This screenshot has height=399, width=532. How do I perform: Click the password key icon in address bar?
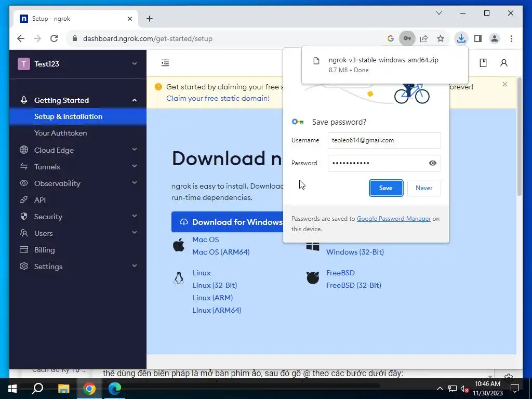(x=407, y=38)
